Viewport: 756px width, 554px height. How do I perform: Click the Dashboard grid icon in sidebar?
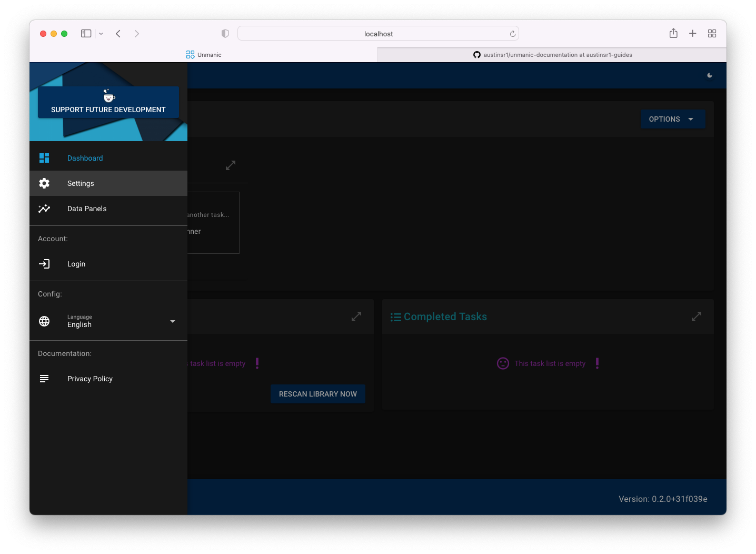[44, 158]
